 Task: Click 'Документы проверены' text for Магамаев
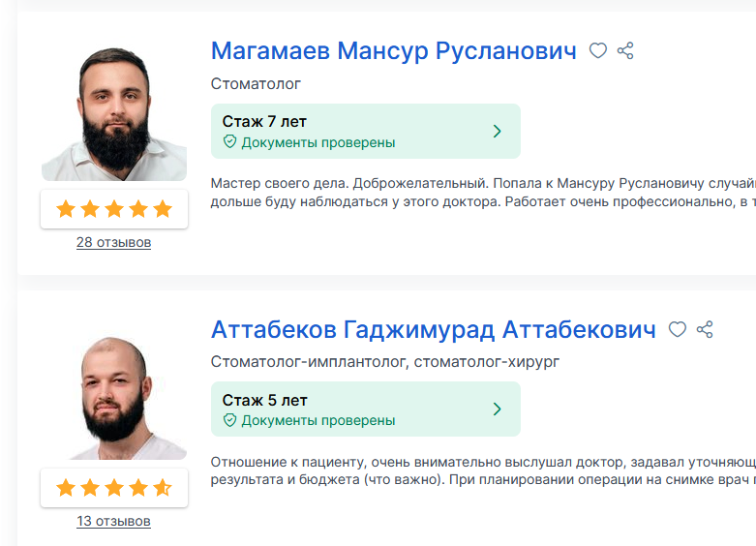pos(318,142)
